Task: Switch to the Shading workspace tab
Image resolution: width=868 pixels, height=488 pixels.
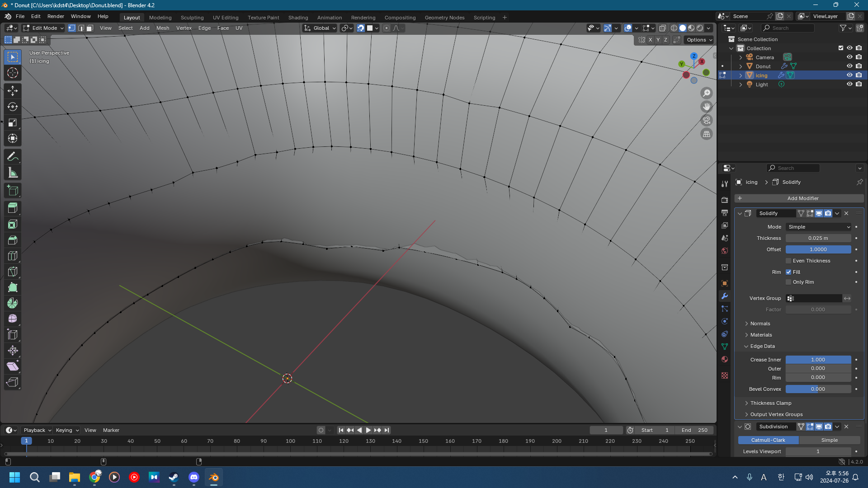Action: click(298, 18)
